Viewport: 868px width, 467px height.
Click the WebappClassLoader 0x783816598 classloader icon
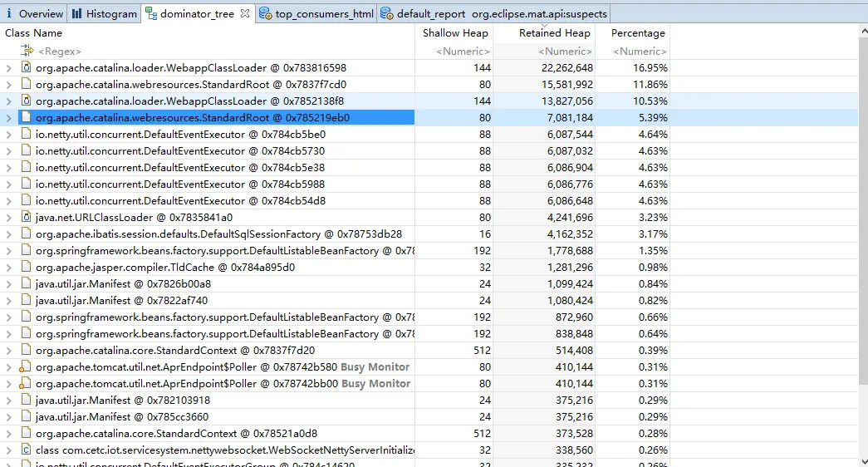[26, 67]
